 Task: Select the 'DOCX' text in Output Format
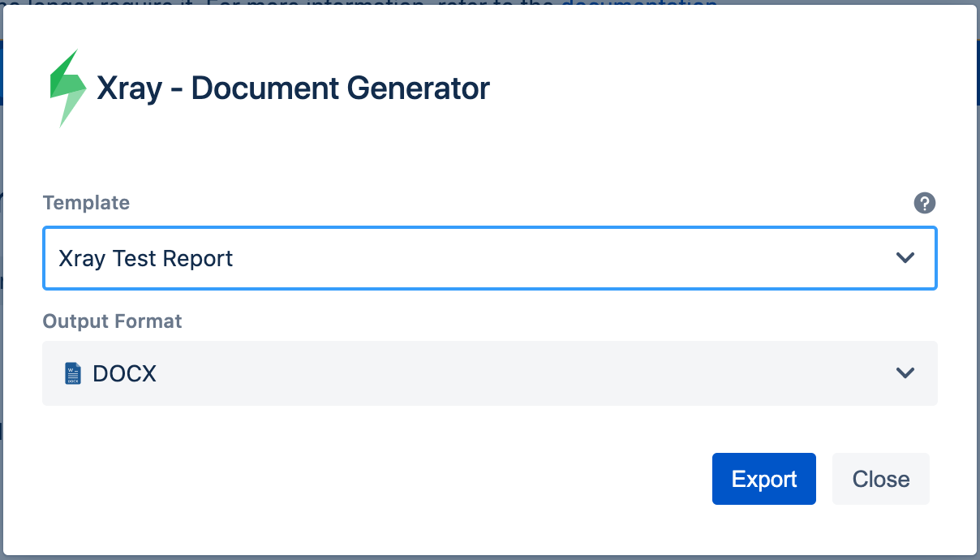[x=124, y=374]
